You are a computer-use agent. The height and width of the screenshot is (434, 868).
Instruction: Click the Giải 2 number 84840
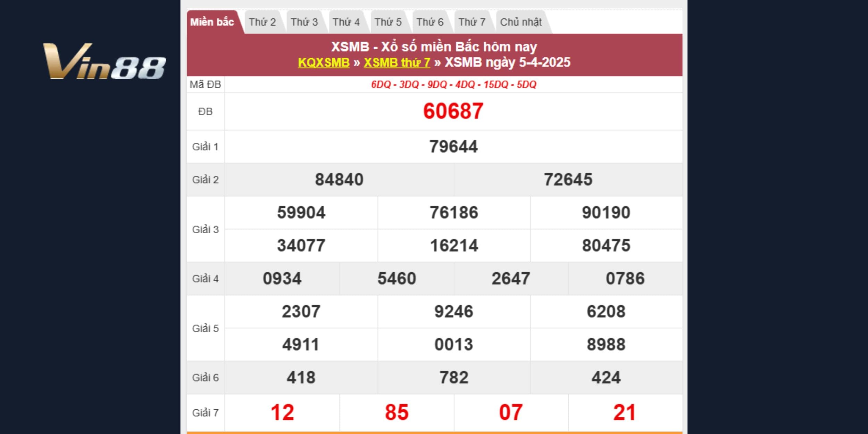pyautogui.click(x=339, y=180)
